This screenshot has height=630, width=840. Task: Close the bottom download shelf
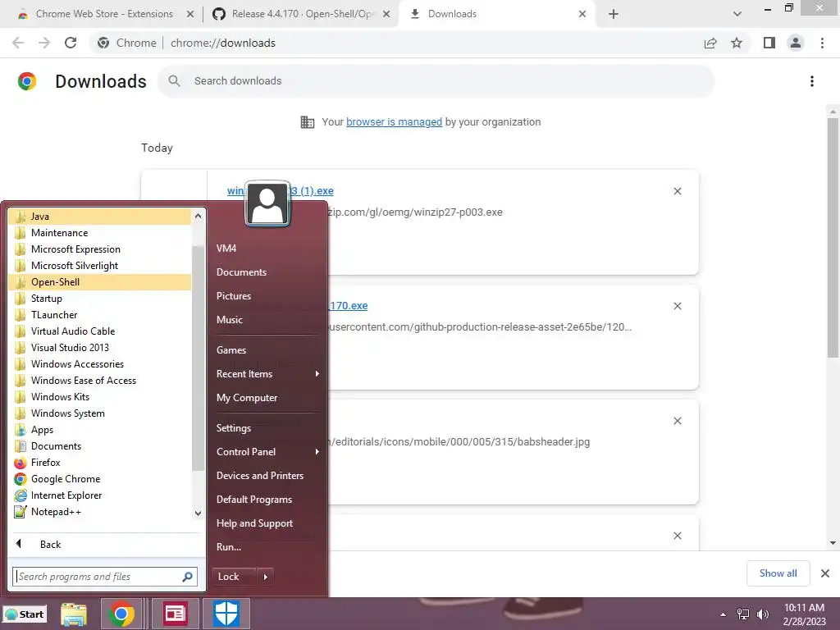coord(825,573)
